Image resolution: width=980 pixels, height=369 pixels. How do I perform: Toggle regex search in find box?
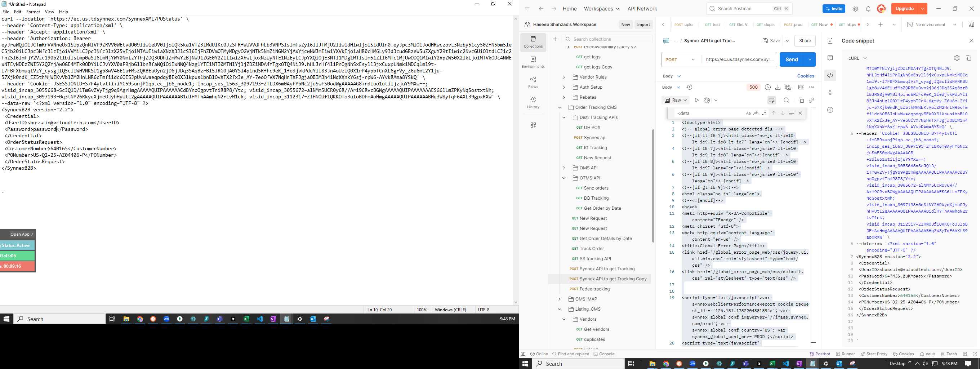(764, 114)
